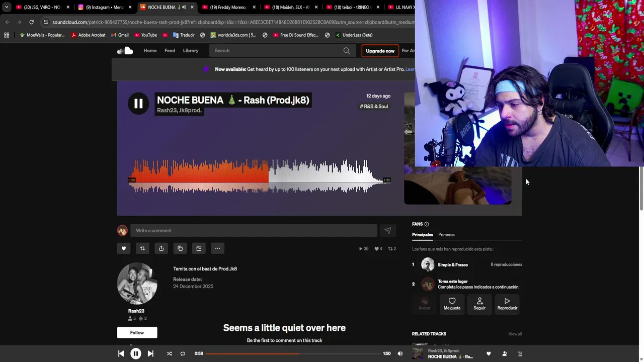Add track to Next up
The image size is (644, 362).
coord(199,248)
